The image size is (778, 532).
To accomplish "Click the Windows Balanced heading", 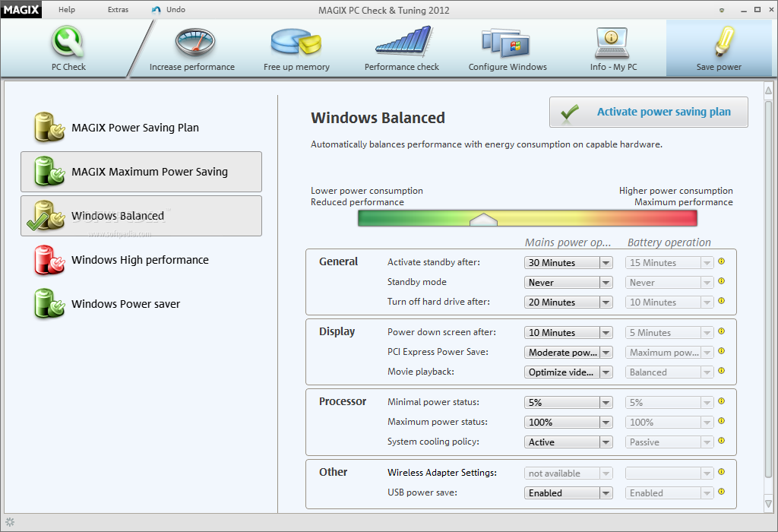I will tap(378, 118).
